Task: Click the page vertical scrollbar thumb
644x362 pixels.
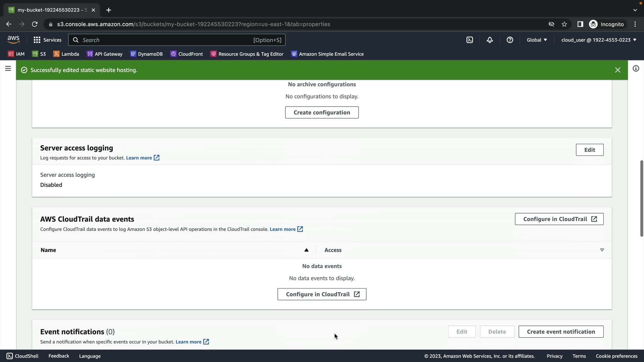Action: 641,198
